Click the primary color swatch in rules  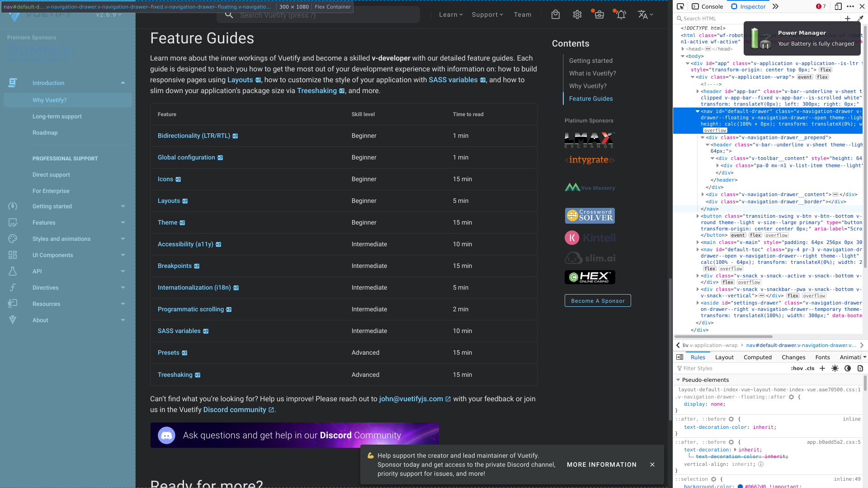pyautogui.click(x=741, y=486)
